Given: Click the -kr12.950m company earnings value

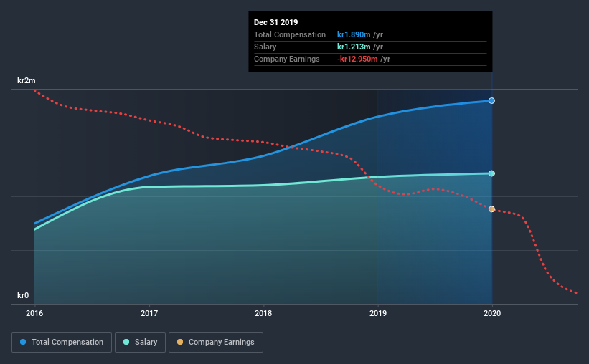Looking at the screenshot, I should [357, 59].
